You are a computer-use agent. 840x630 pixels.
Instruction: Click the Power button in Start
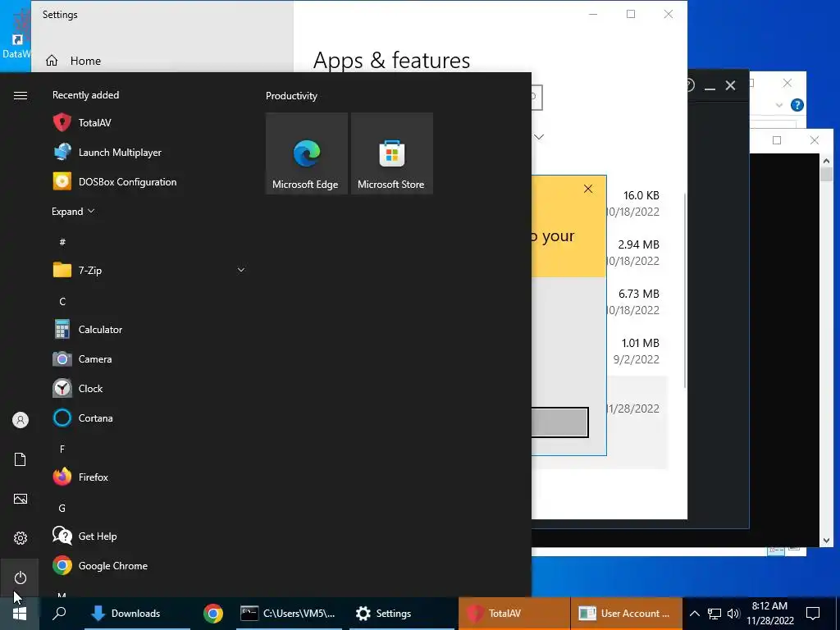tap(21, 577)
